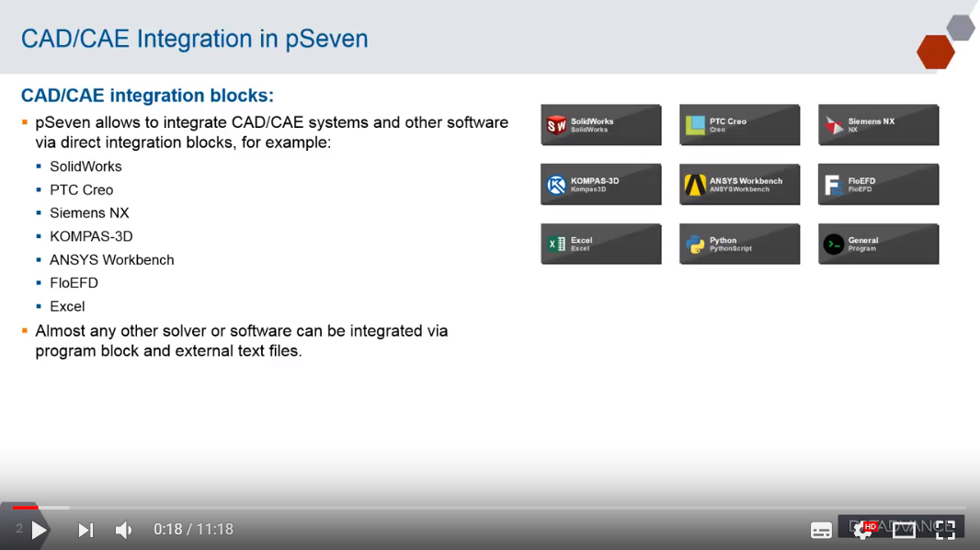This screenshot has width=980, height=550.
Task: Click the red hexagon logo
Action: tap(936, 52)
